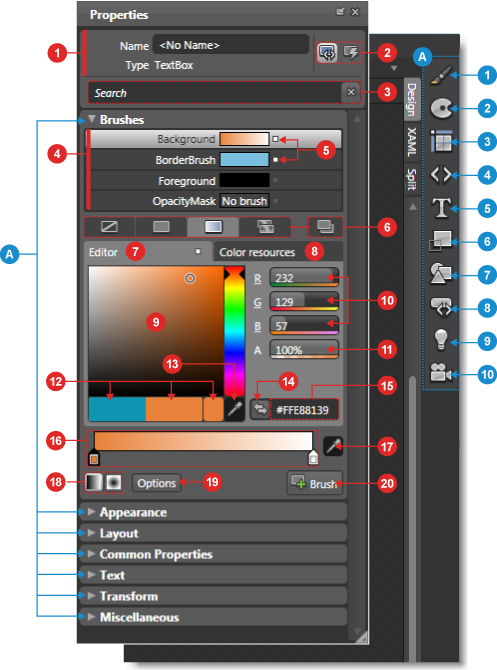This screenshot has width=497, height=670.
Task: Open Editor tab advanced options marker
Action: click(198, 251)
